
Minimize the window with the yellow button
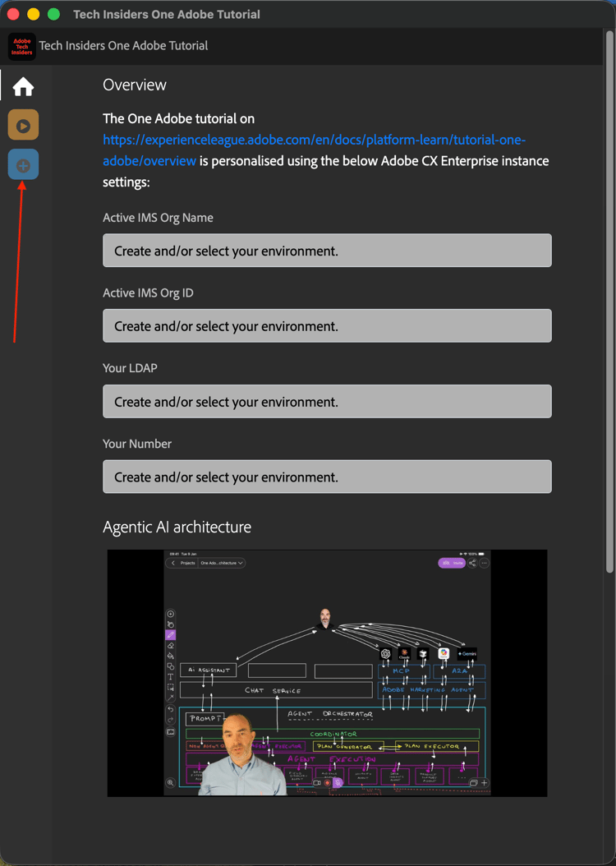coord(34,14)
